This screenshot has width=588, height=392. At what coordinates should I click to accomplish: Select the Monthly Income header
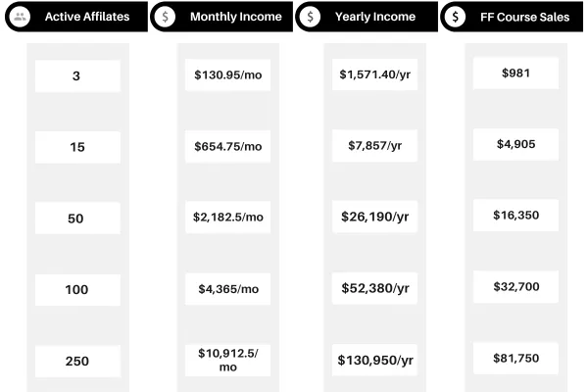point(235,17)
